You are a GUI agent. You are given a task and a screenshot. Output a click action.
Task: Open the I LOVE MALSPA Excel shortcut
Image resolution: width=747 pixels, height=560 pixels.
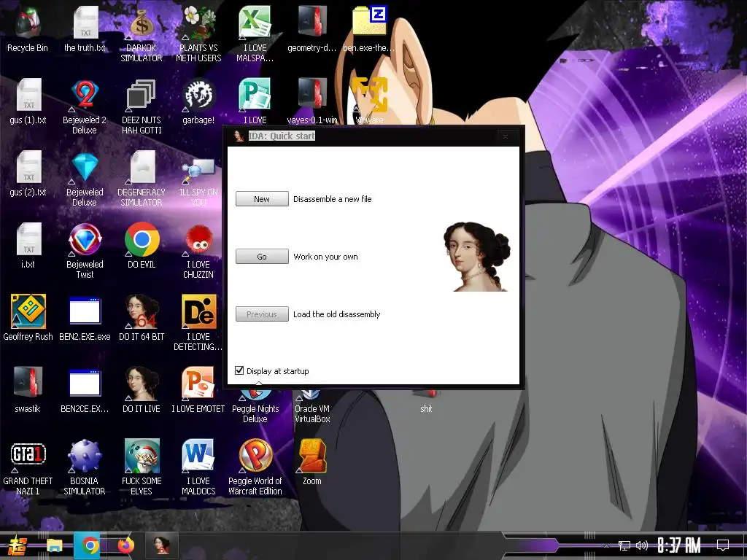255,23
